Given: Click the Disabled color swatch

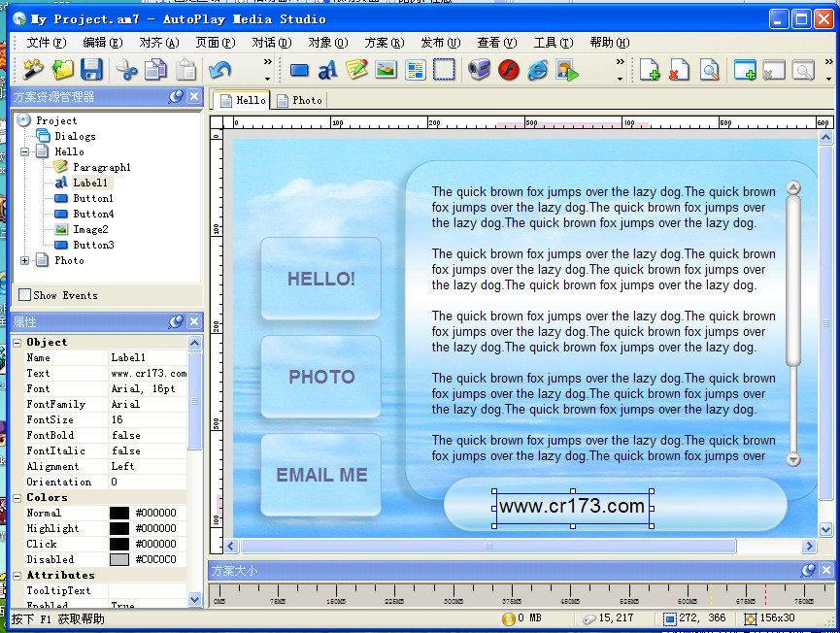Looking at the screenshot, I should [119, 560].
